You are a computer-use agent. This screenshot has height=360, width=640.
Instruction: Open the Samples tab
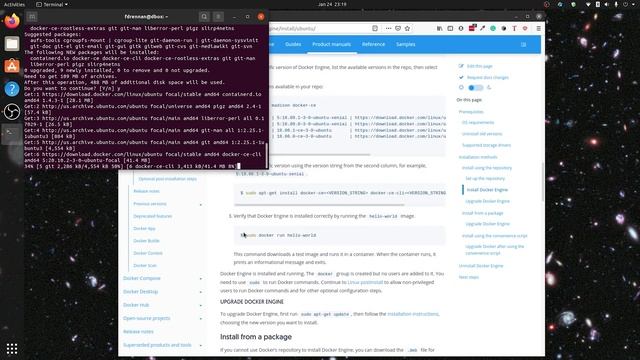(x=406, y=44)
